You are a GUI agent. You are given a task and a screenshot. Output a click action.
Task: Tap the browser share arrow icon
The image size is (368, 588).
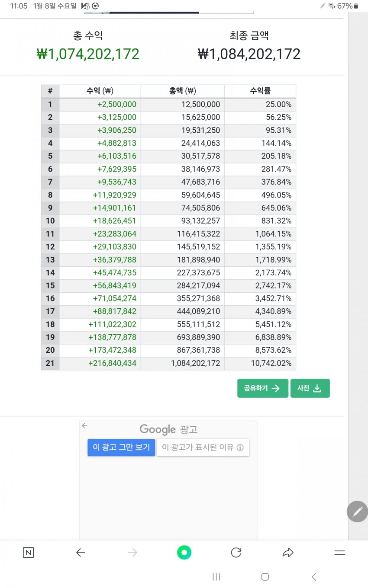pos(288,553)
